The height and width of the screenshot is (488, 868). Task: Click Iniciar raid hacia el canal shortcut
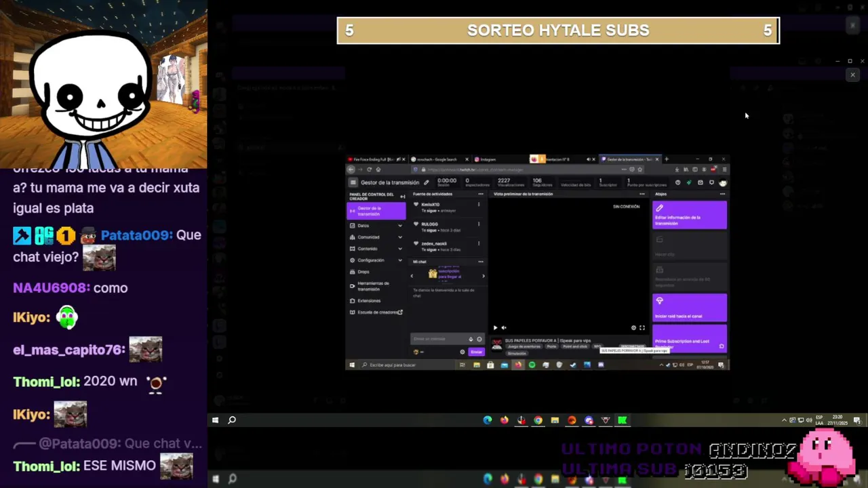(690, 308)
